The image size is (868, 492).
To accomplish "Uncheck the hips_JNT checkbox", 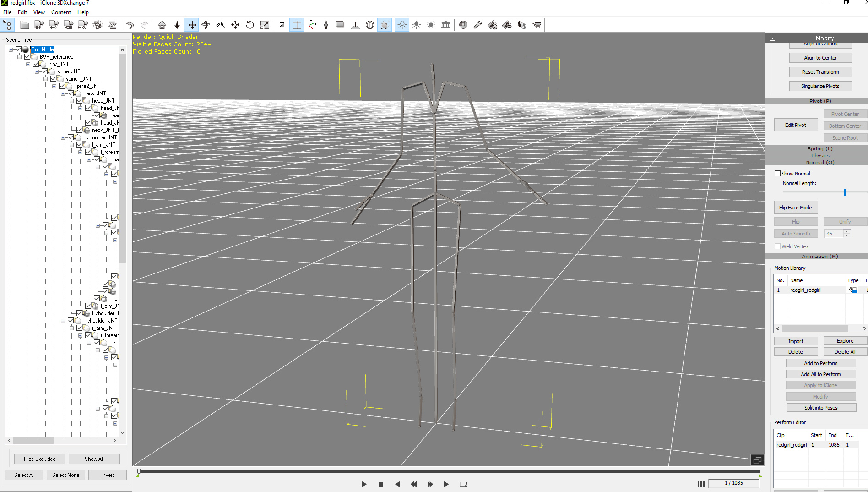I will [x=36, y=64].
